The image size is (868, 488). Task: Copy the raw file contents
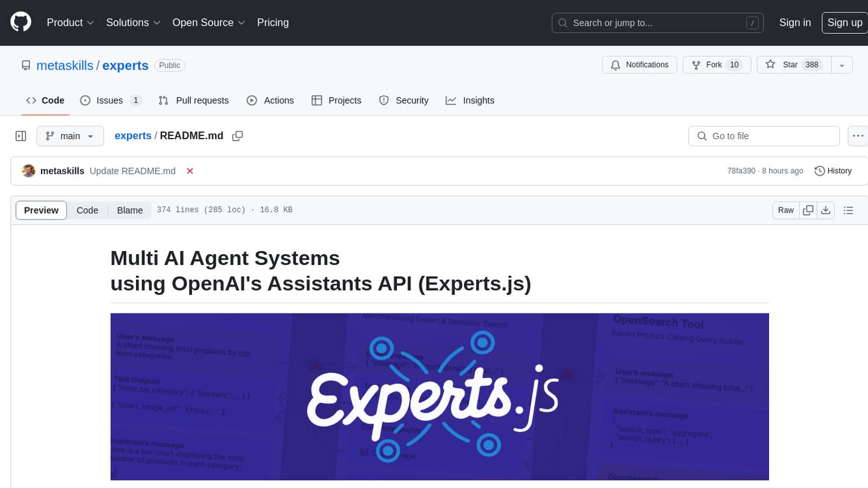808,210
